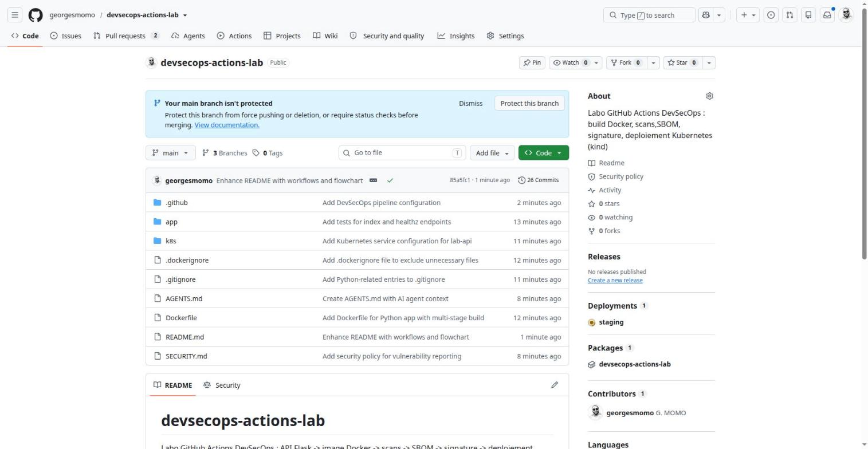The height and width of the screenshot is (449, 868).
Task: Create a new release link
Action: pos(615,280)
